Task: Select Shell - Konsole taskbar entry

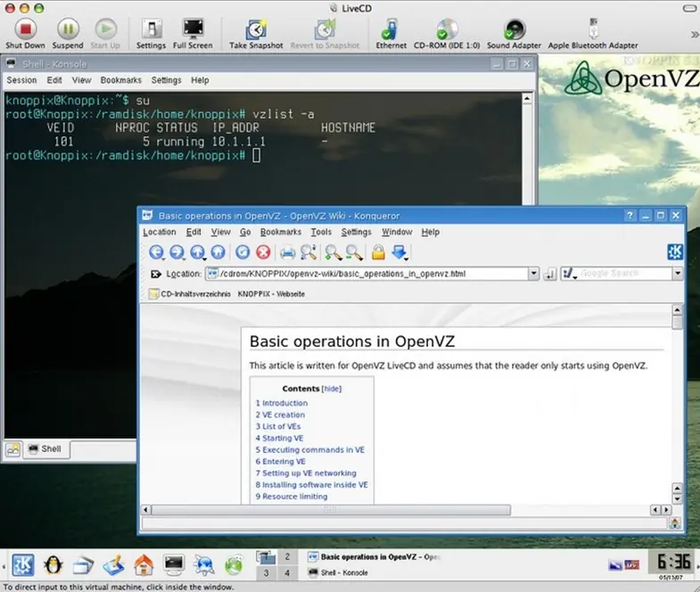Action: pos(338,572)
